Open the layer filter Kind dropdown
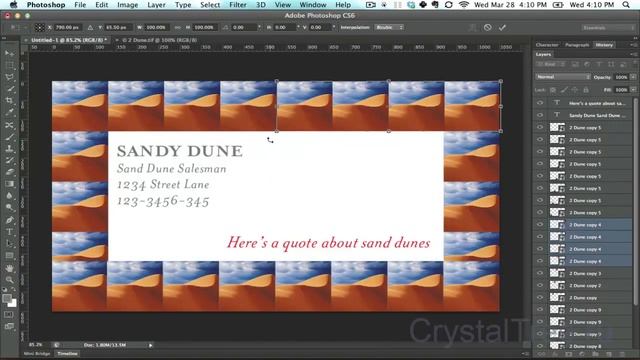Image resolution: width=640 pixels, height=360 pixels. pos(551,64)
